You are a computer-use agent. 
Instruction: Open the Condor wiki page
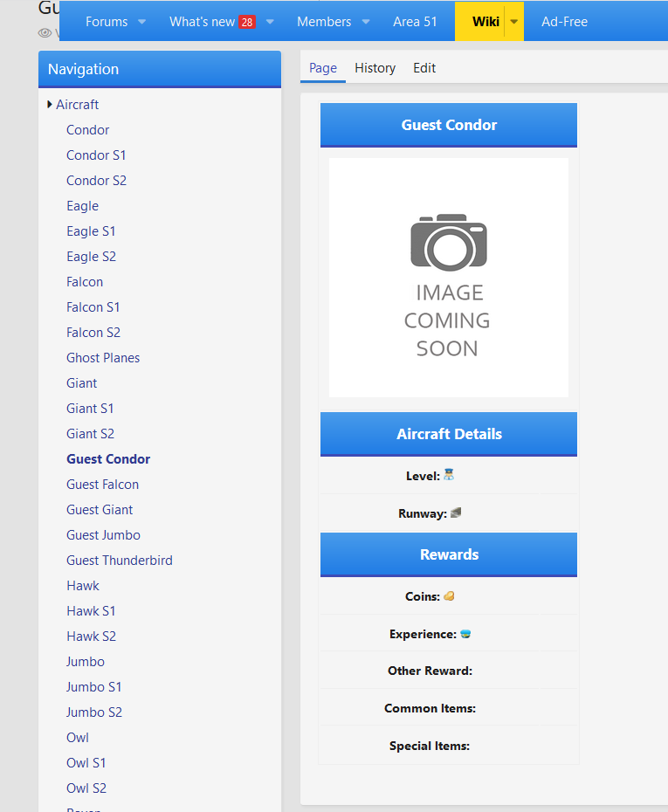coord(87,130)
